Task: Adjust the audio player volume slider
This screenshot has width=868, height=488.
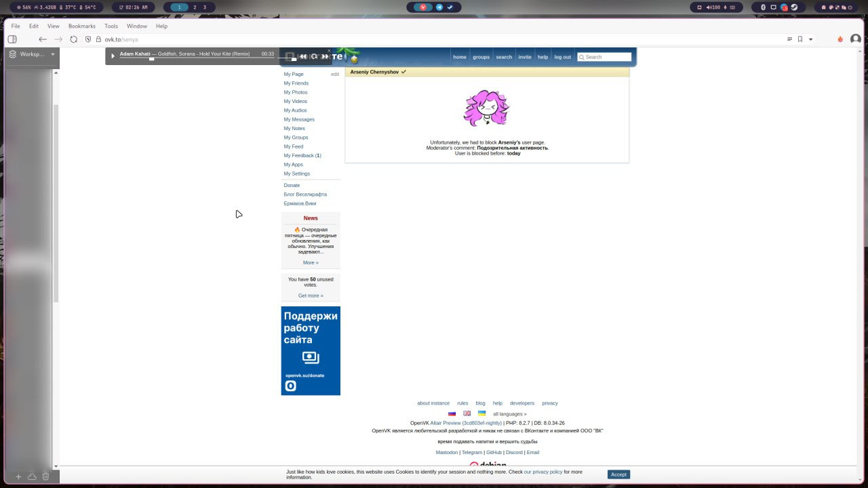Action: click(x=287, y=59)
